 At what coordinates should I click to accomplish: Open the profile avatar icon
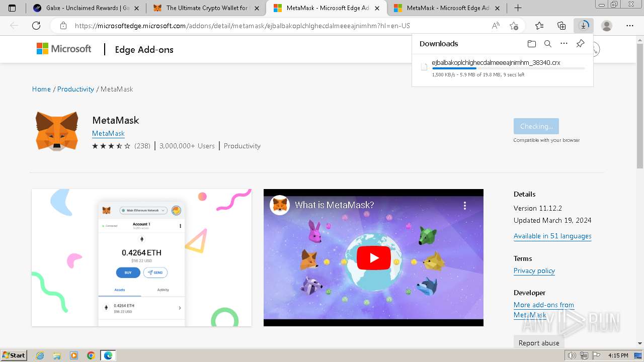tap(607, 26)
